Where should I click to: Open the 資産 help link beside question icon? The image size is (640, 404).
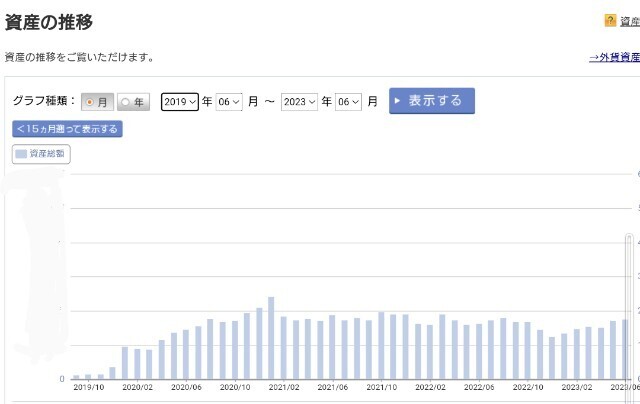point(630,21)
